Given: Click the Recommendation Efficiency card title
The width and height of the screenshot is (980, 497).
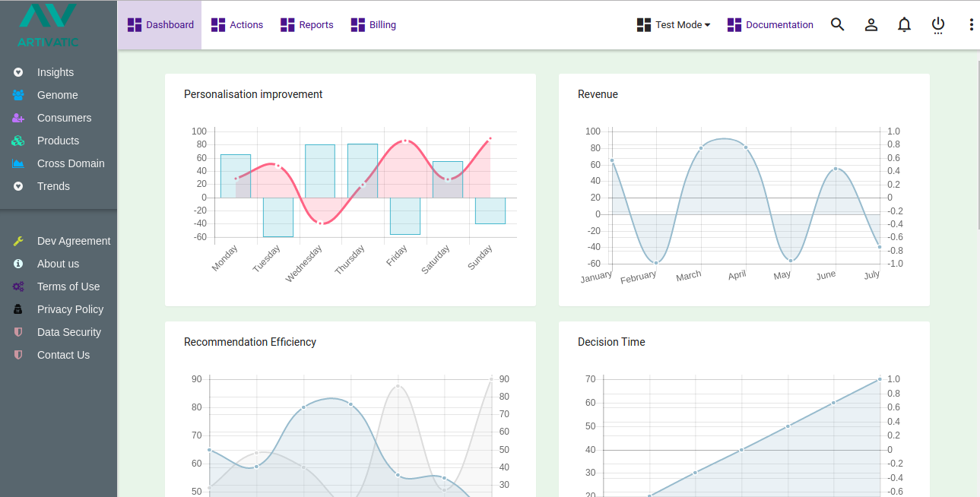Looking at the screenshot, I should [x=250, y=342].
